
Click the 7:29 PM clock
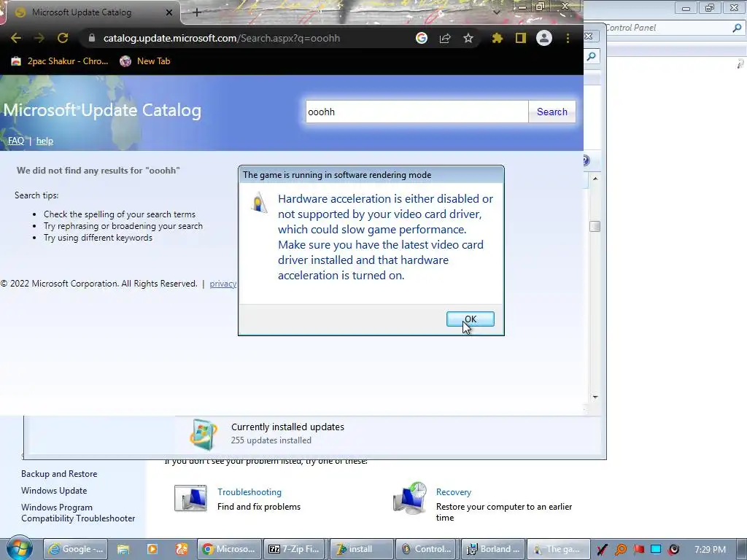tap(710, 550)
